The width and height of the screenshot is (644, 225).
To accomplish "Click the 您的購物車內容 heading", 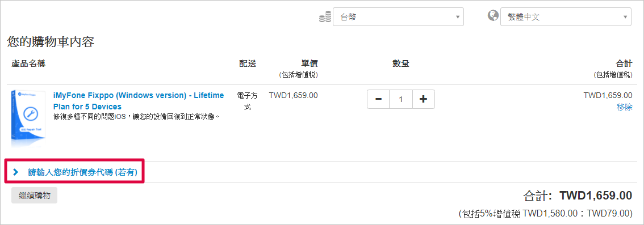I will [x=51, y=42].
